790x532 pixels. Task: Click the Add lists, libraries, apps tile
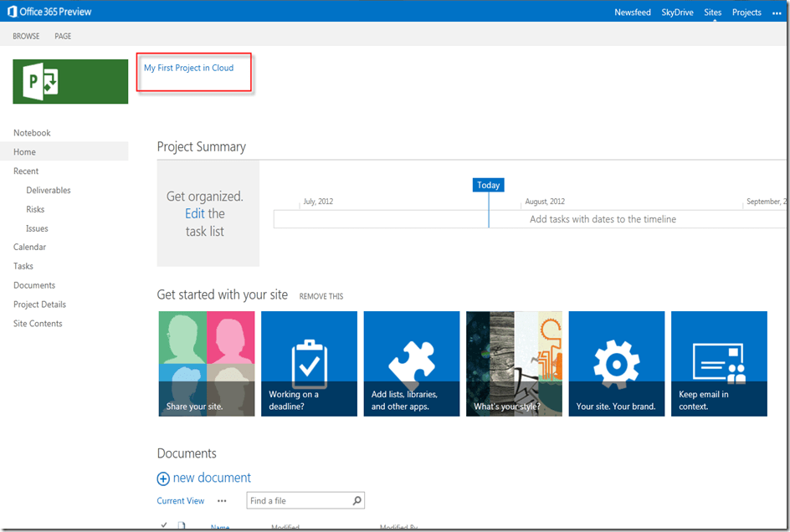tap(411, 364)
